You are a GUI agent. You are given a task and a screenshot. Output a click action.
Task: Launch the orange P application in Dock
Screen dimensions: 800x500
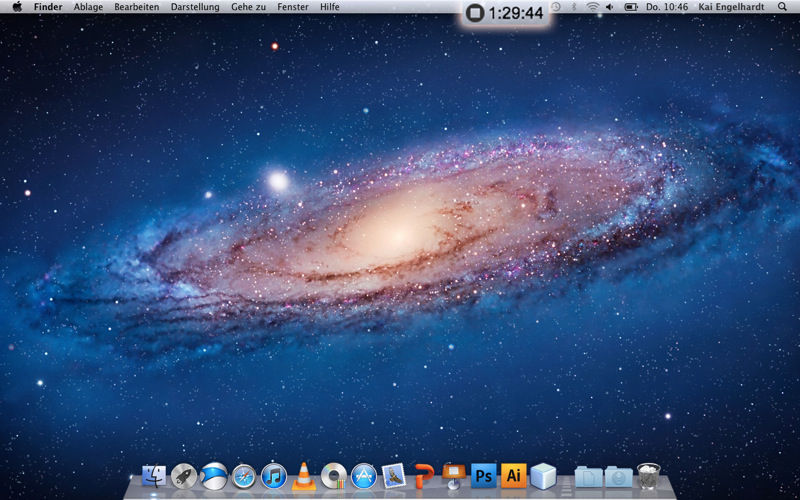coord(424,476)
